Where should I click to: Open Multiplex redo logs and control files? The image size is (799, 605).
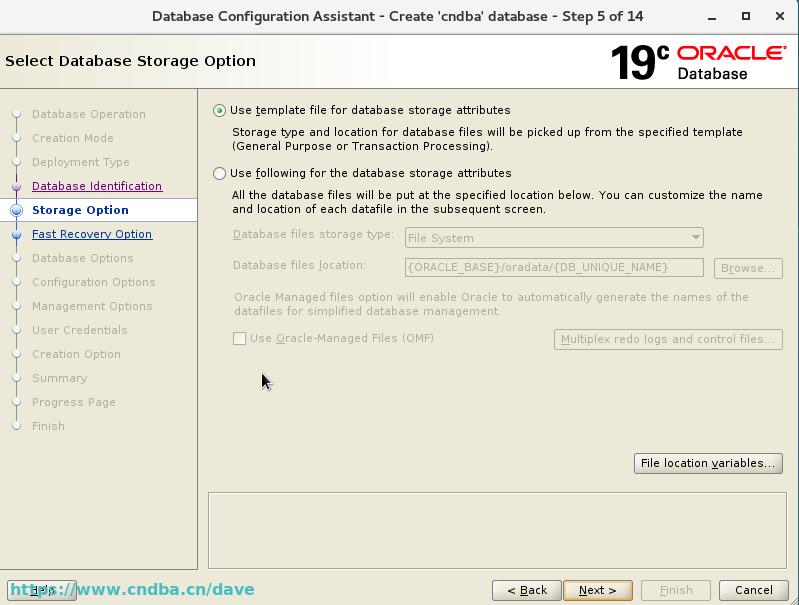(x=668, y=339)
